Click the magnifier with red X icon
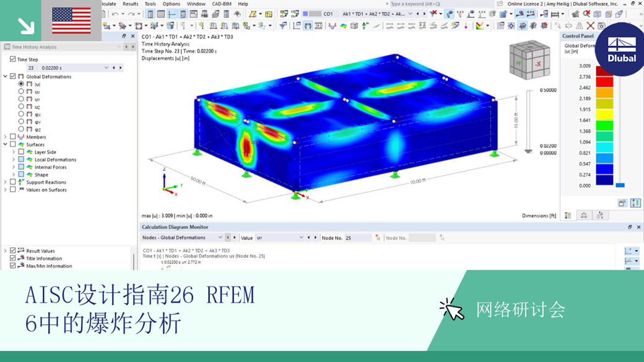This screenshot has width=644, height=362. tap(586, 14)
